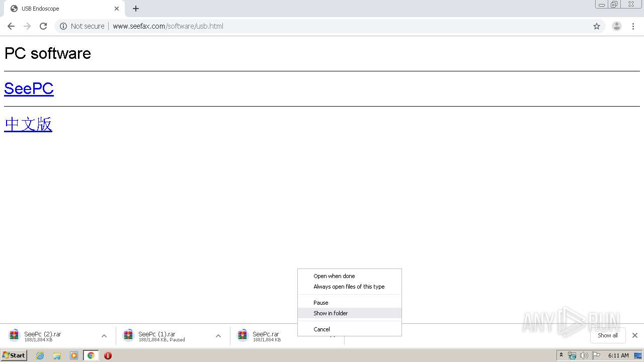Close the USB Endoscope tab
Image resolution: width=644 pixels, height=362 pixels.
(117, 9)
